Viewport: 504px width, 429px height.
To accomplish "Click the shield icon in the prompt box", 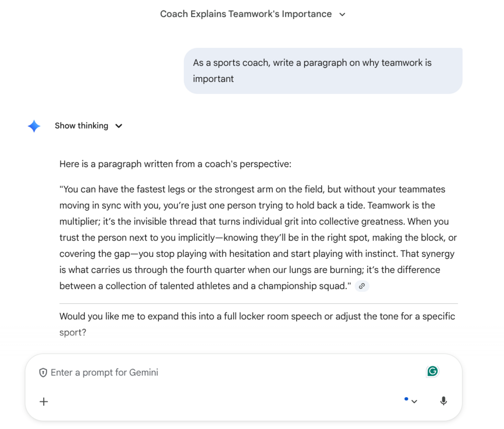I will pos(43,372).
